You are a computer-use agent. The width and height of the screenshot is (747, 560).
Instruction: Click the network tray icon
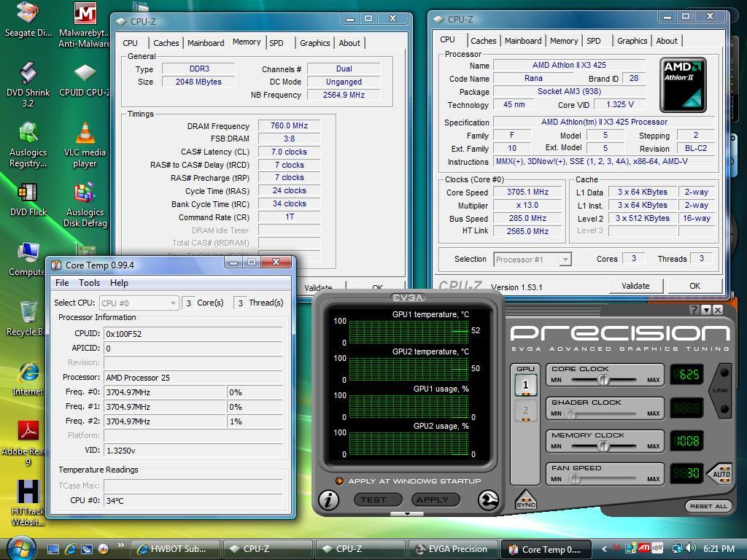(677, 548)
